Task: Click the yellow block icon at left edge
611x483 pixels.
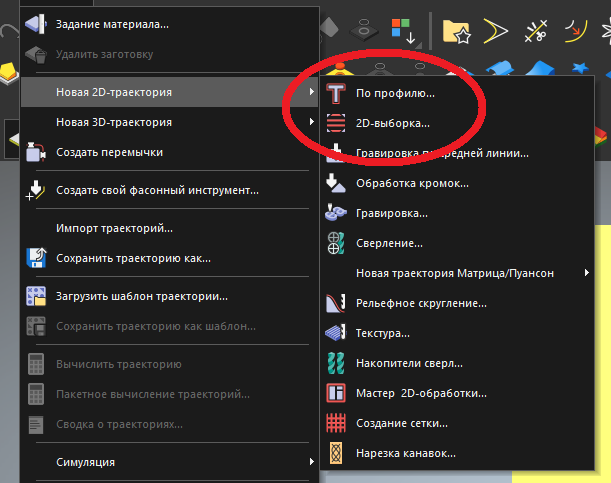Action: click(x=9, y=73)
